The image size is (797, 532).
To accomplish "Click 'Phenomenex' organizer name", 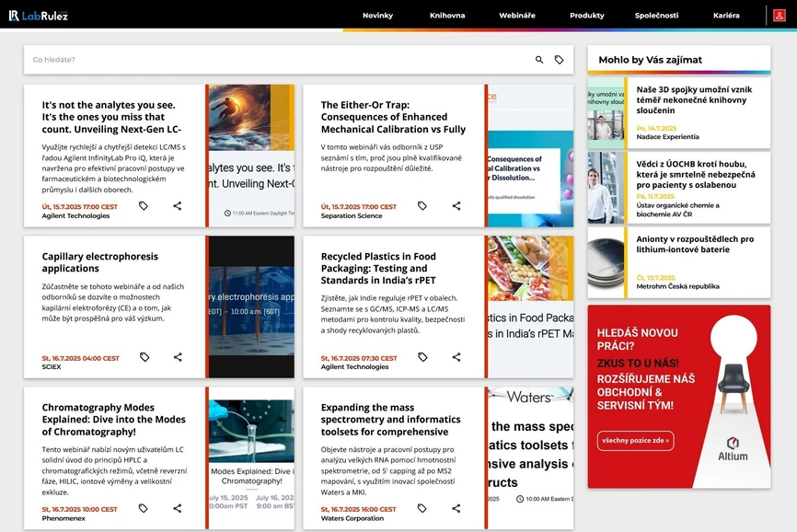I will pyautogui.click(x=64, y=518).
